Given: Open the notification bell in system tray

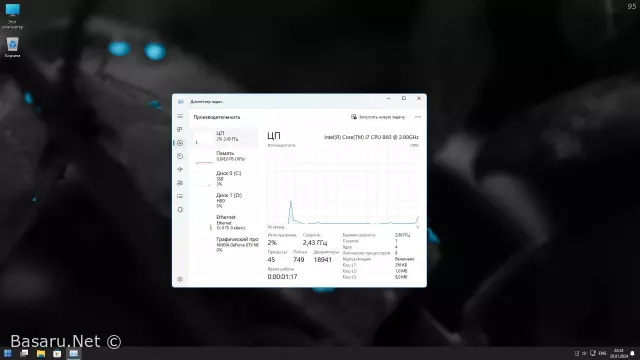Looking at the screenshot, I should point(632,353).
